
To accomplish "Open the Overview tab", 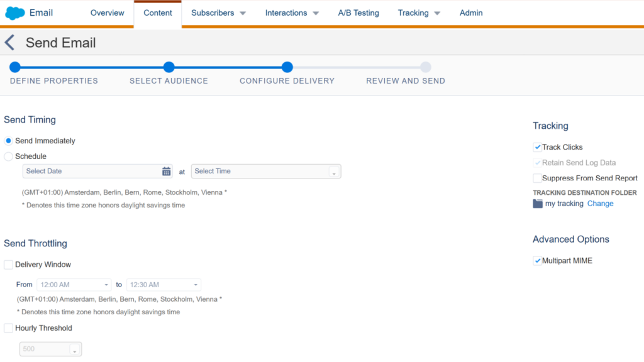I will click(x=107, y=13).
